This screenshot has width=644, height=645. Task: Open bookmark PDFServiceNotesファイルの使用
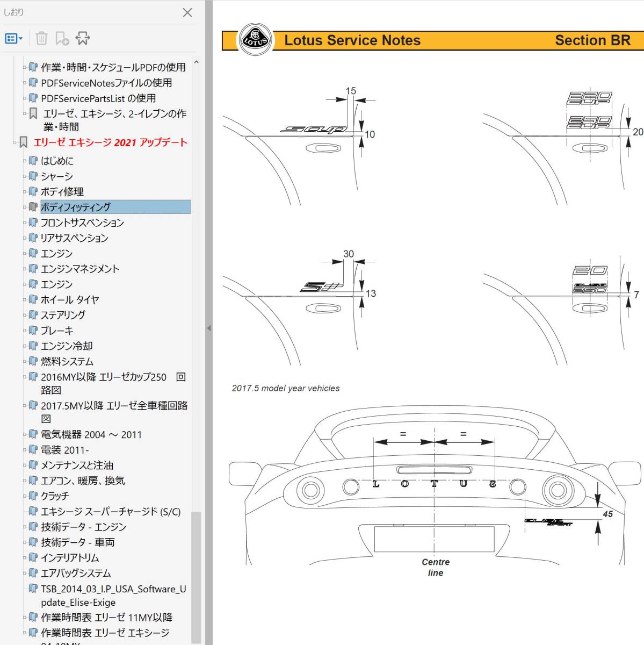pyautogui.click(x=106, y=83)
